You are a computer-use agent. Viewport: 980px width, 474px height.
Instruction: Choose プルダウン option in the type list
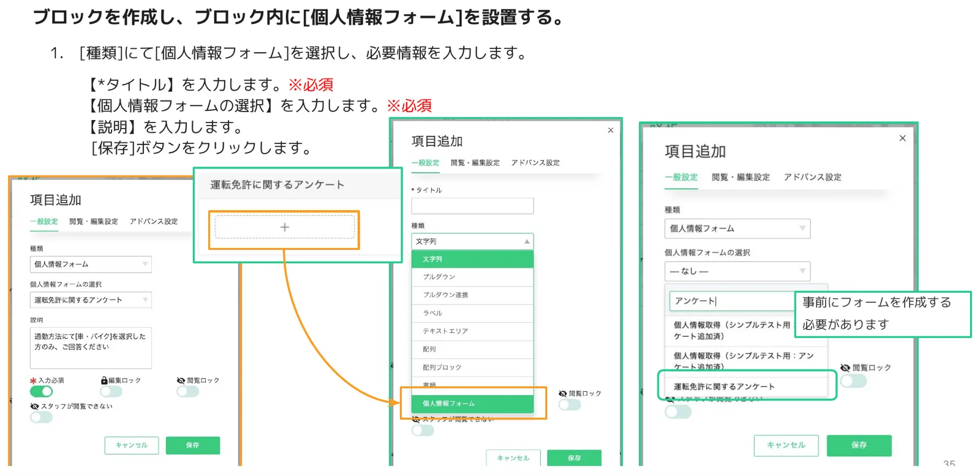[x=472, y=277]
